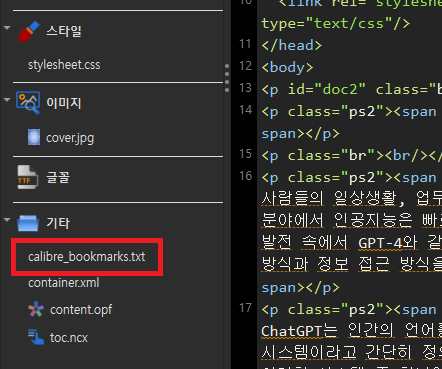The image size is (442, 369).
Task: Click the 인공지능은 word in editor
Action: [373, 220]
